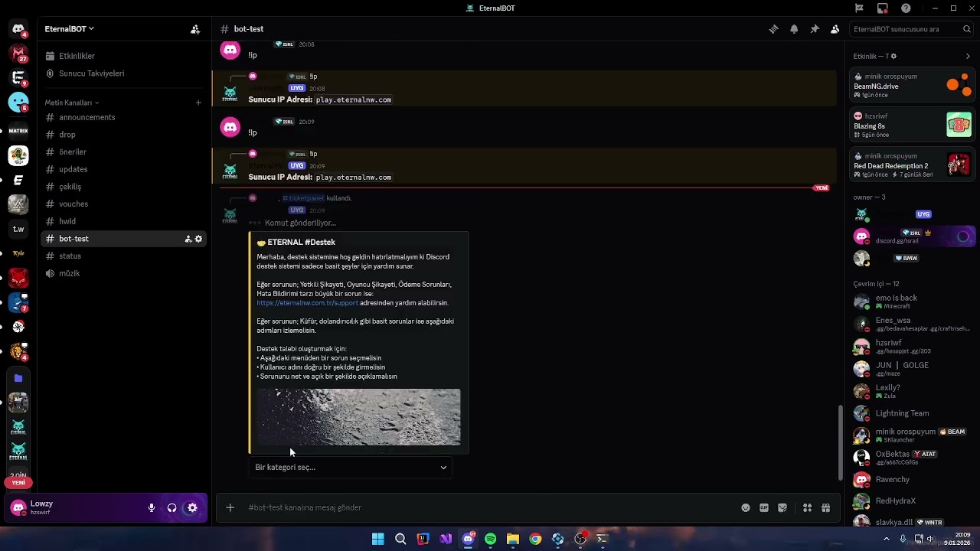This screenshot has height=551, width=980.
Task: Open the eternalnw.com.tr/support link
Action: 307,303
